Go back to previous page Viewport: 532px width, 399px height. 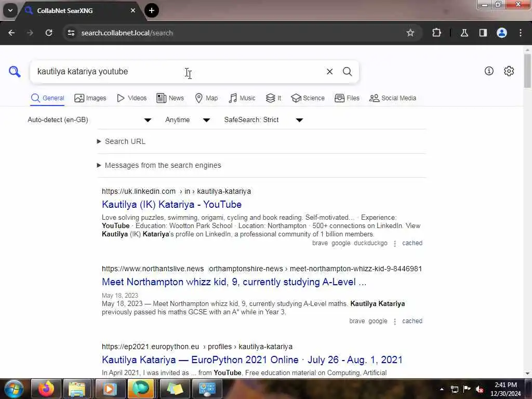click(x=11, y=33)
